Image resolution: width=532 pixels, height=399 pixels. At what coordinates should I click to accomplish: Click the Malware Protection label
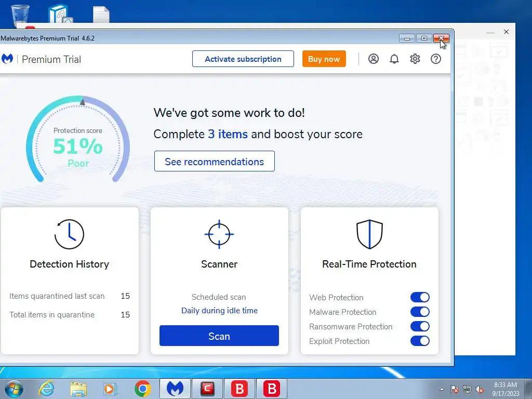tap(343, 312)
